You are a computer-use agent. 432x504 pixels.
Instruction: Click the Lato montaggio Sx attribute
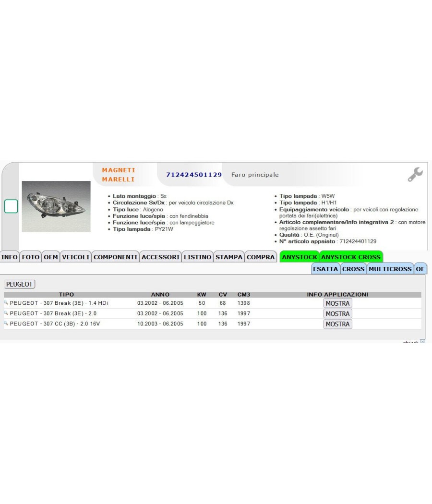point(140,196)
